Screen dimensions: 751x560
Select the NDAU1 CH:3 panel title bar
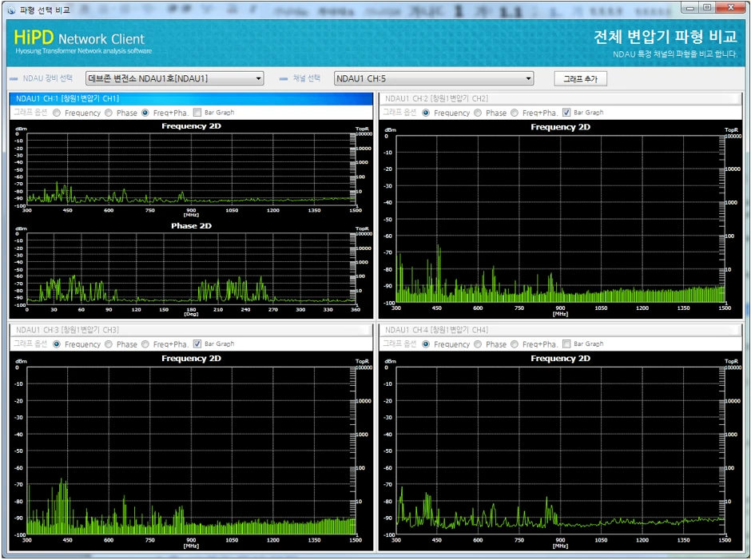point(191,330)
